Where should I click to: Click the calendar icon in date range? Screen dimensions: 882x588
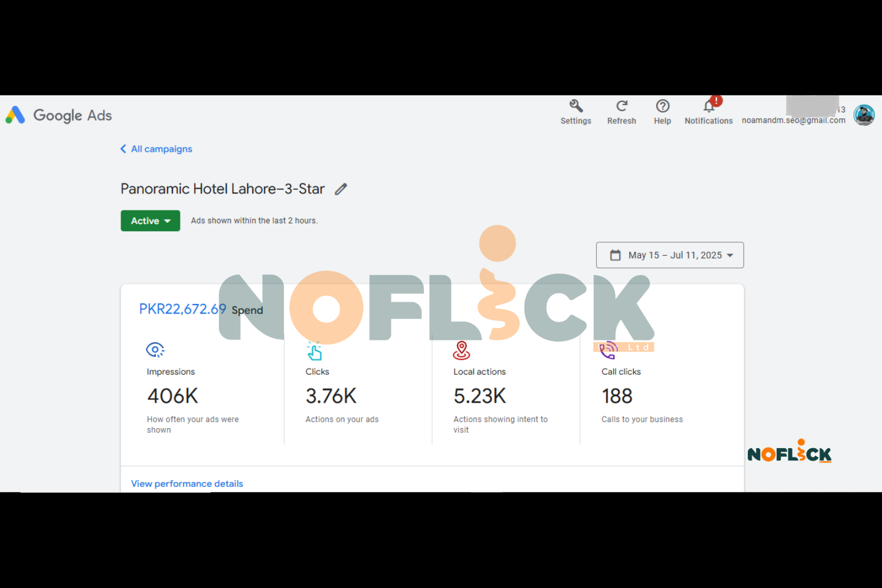pos(615,255)
